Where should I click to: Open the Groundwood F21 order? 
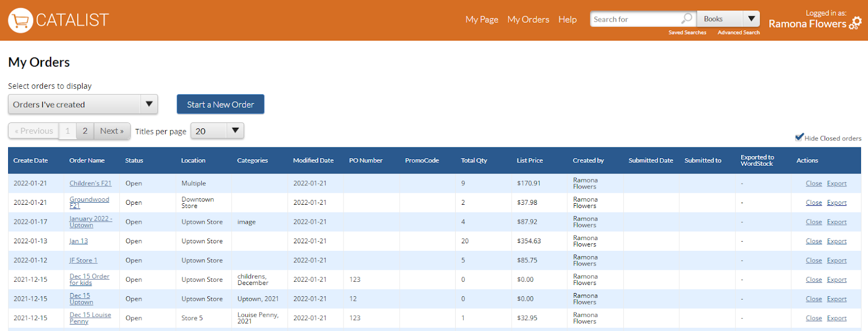click(x=89, y=203)
